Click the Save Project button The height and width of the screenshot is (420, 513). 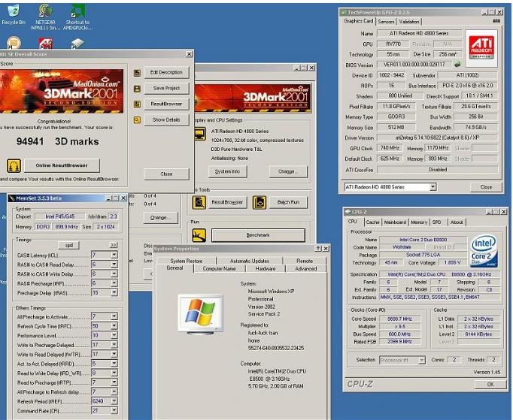tap(166, 88)
